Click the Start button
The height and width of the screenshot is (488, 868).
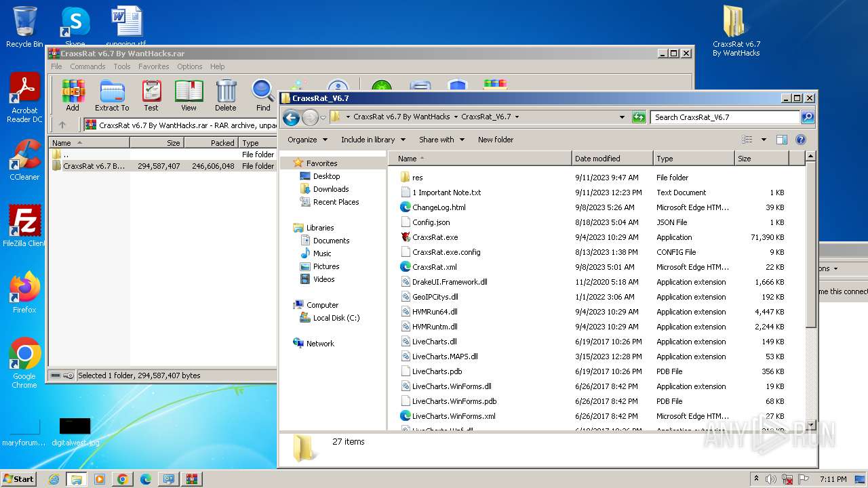click(18, 479)
